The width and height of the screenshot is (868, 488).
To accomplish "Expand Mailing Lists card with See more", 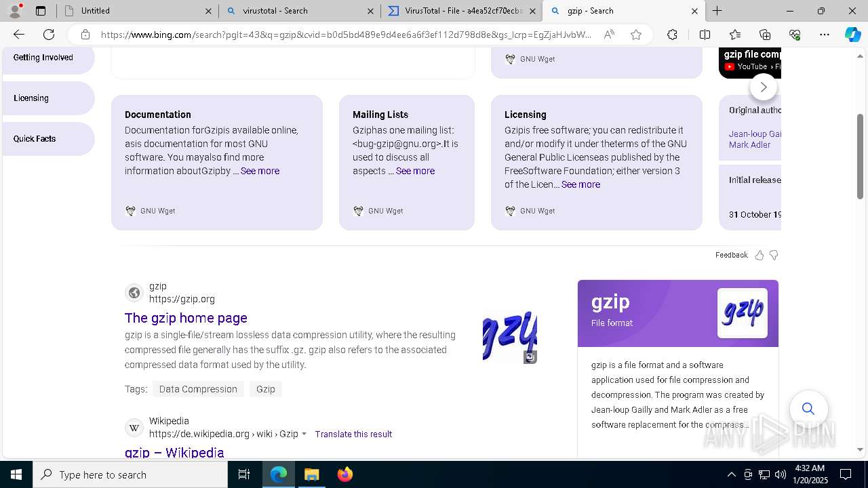I will (415, 171).
